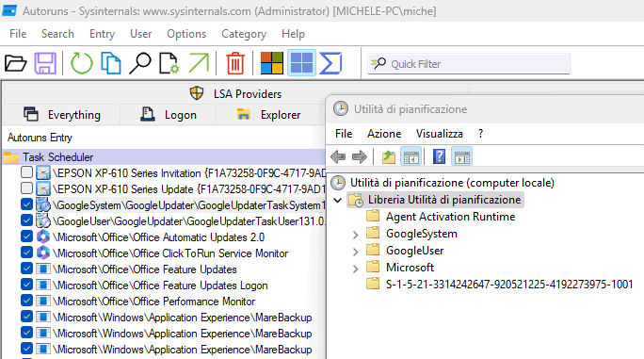
Task: Uncheck the Office Feature Updates Logon entry
Action: tap(26, 285)
